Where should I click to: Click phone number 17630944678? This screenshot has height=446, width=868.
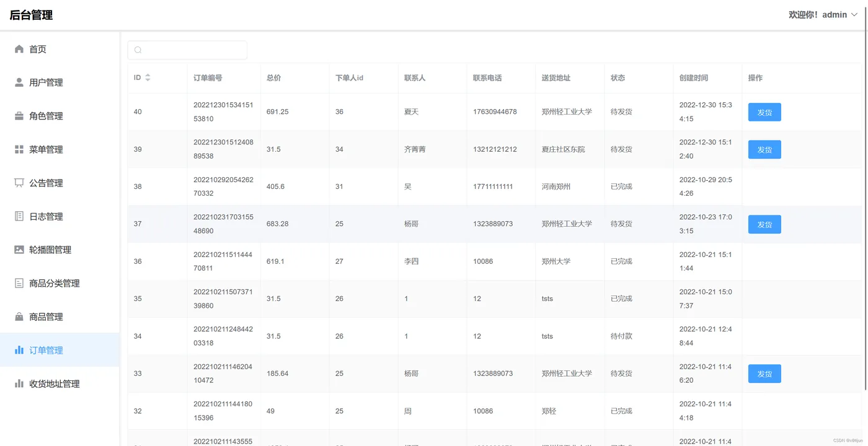point(495,112)
